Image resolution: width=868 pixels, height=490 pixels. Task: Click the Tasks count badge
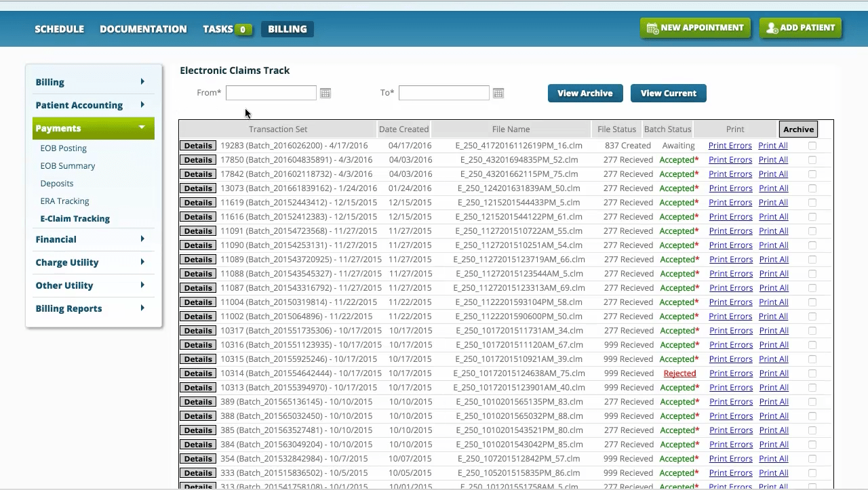(x=243, y=29)
